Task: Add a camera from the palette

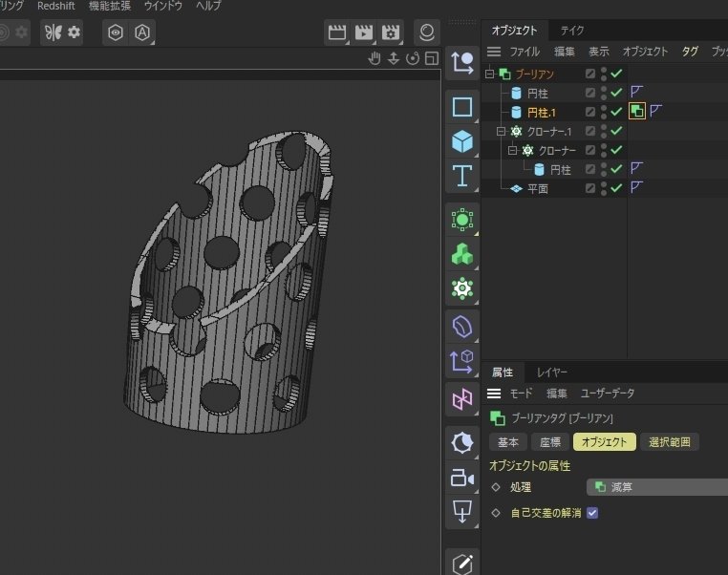Action: (462, 478)
